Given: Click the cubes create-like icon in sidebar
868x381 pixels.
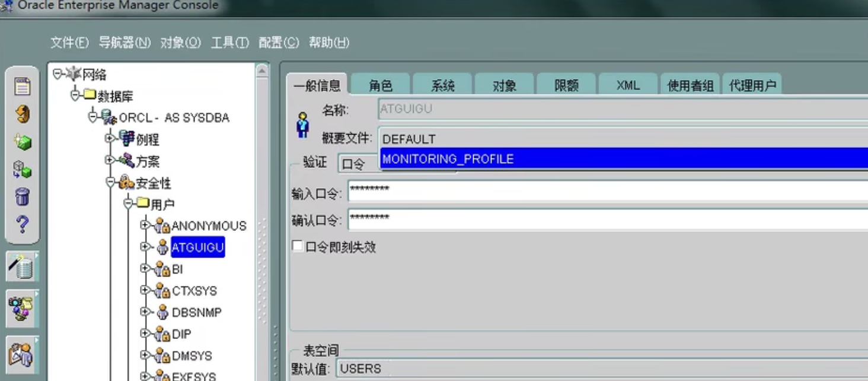Looking at the screenshot, I should [23, 169].
